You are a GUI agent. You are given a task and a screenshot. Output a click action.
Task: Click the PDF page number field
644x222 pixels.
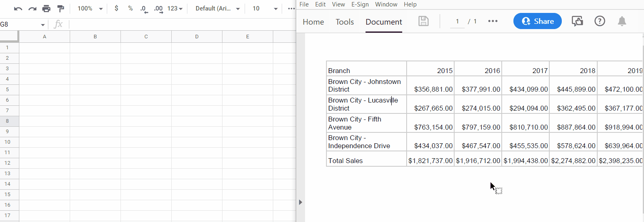coord(457,21)
